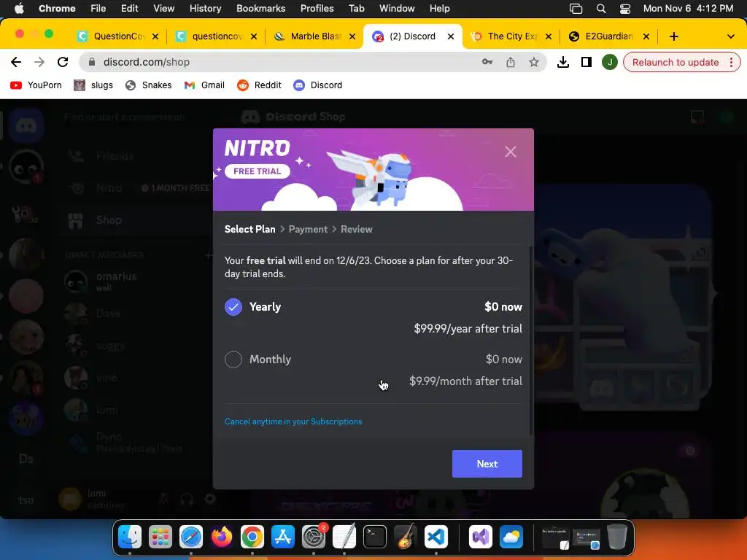The height and width of the screenshot is (560, 747).
Task: Click the Next button
Action: (487, 464)
